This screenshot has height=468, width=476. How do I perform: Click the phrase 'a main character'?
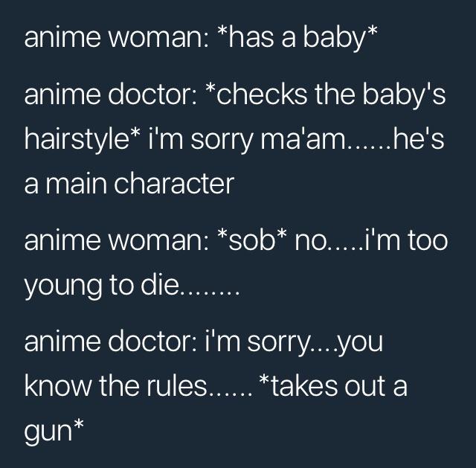click(x=129, y=184)
